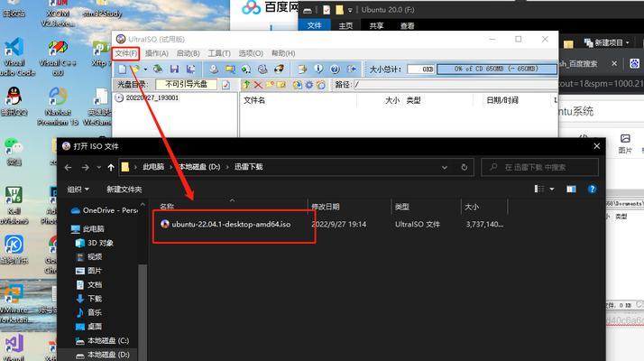Click the Open folder icon in UltraISO toolbar
The image size is (644, 361).
pos(135,69)
